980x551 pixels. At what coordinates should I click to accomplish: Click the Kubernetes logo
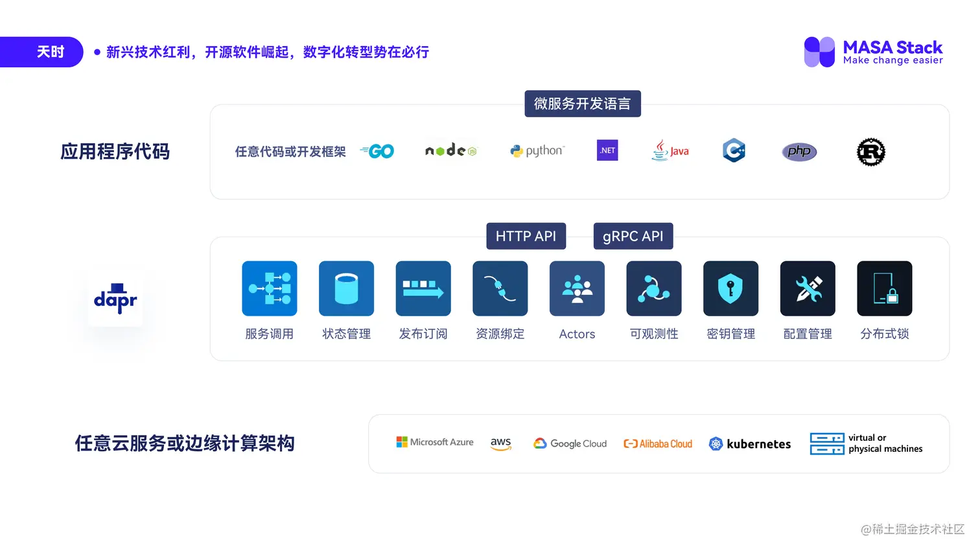[750, 444]
